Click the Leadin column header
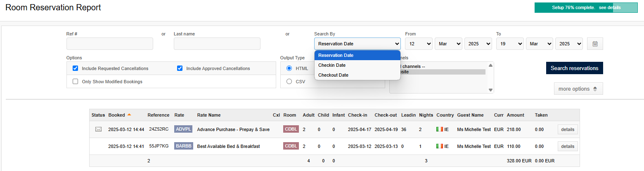This screenshot has height=171, width=644. (408, 115)
